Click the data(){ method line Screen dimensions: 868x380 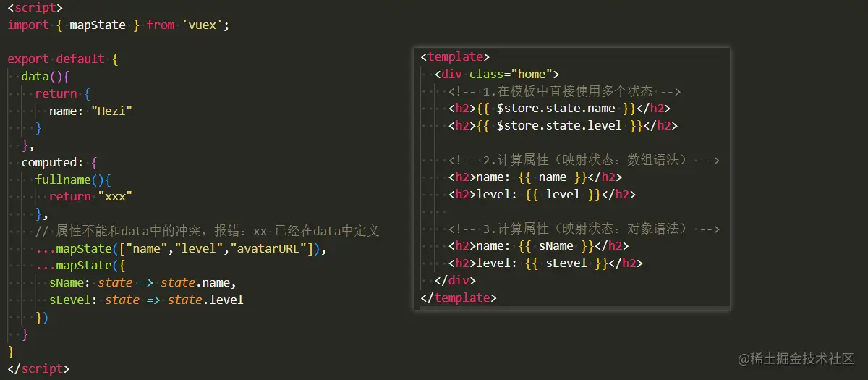click(x=45, y=76)
